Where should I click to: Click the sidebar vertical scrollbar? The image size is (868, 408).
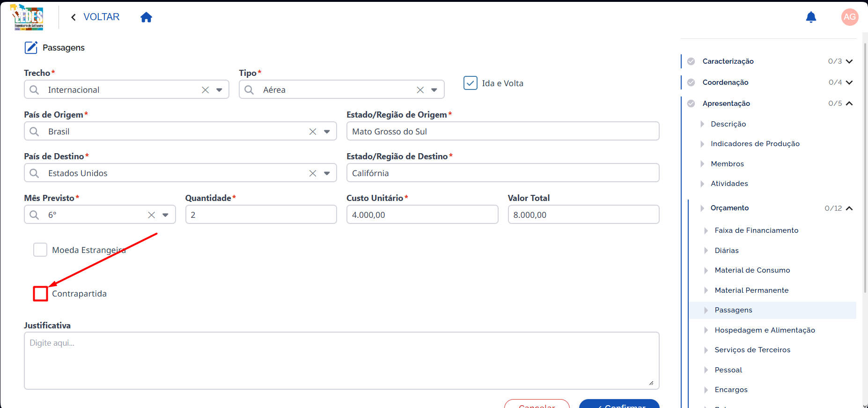(x=865, y=169)
